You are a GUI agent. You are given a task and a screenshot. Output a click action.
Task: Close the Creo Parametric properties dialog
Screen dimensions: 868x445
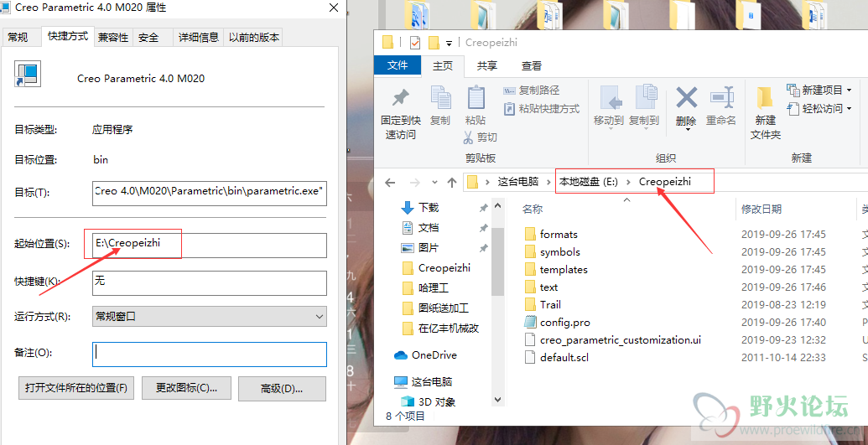click(334, 8)
